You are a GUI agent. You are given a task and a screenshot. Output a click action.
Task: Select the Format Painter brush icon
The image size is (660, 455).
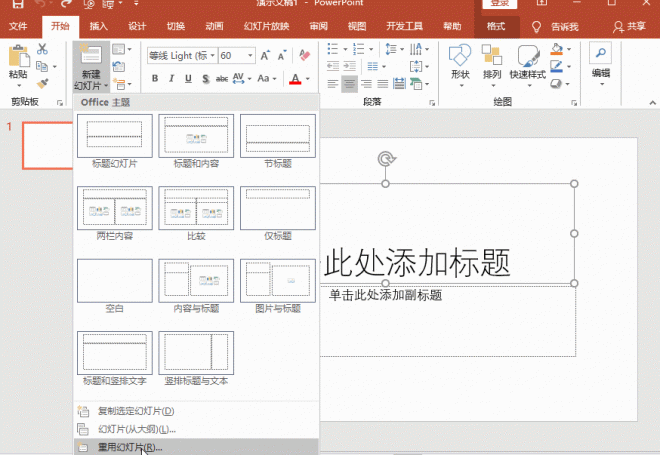tap(42, 83)
